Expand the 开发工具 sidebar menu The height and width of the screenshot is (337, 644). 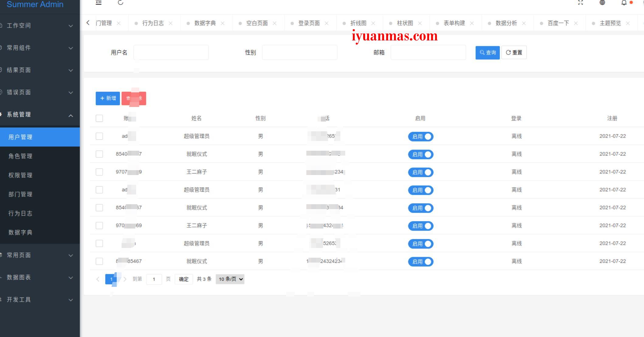(40, 299)
